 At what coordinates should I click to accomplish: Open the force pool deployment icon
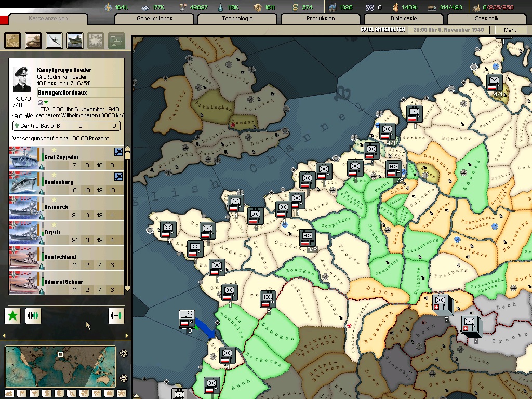pyautogui.click(x=116, y=41)
